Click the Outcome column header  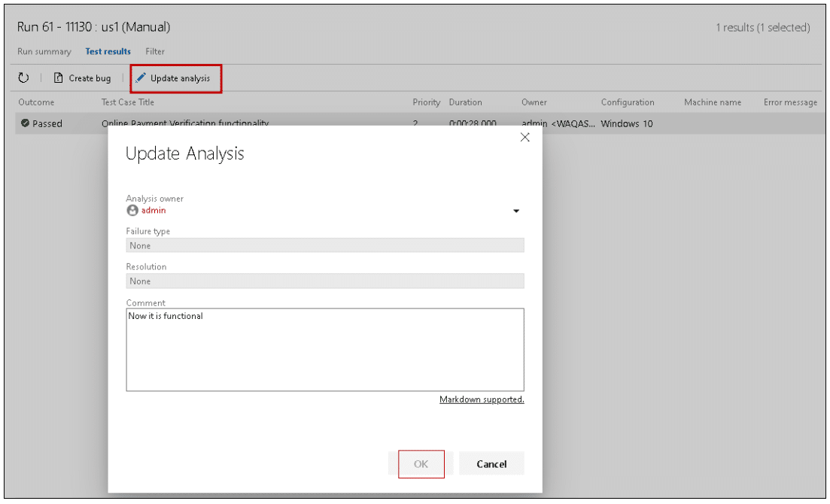[38, 102]
